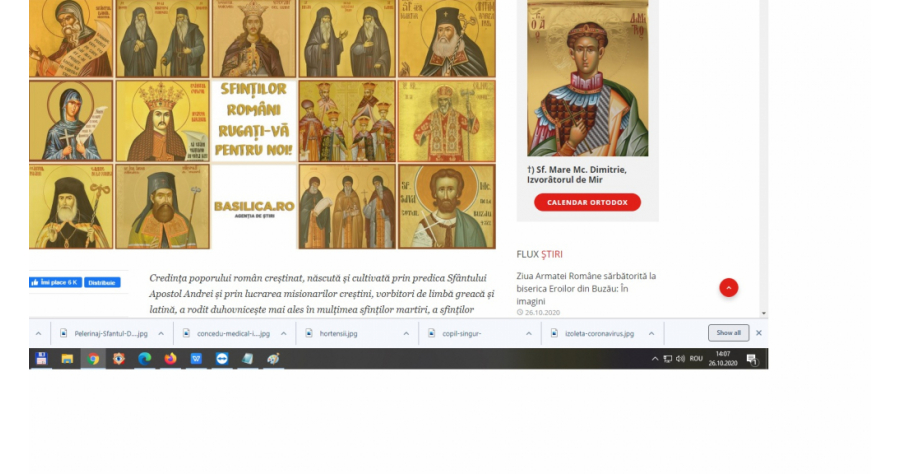Expand options for concedu-medical download
This screenshot has width=900, height=474.
click(x=284, y=333)
